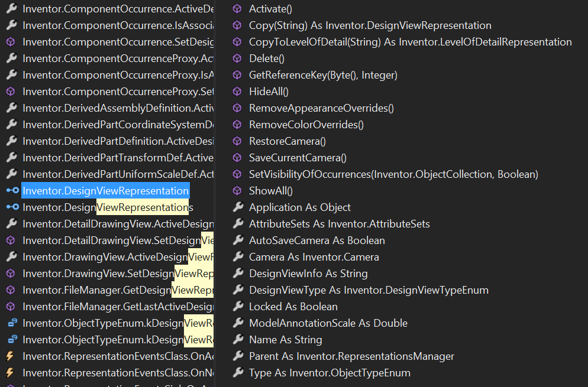
Task: Click the method icon next to ShowAll()
Action: coord(237,191)
